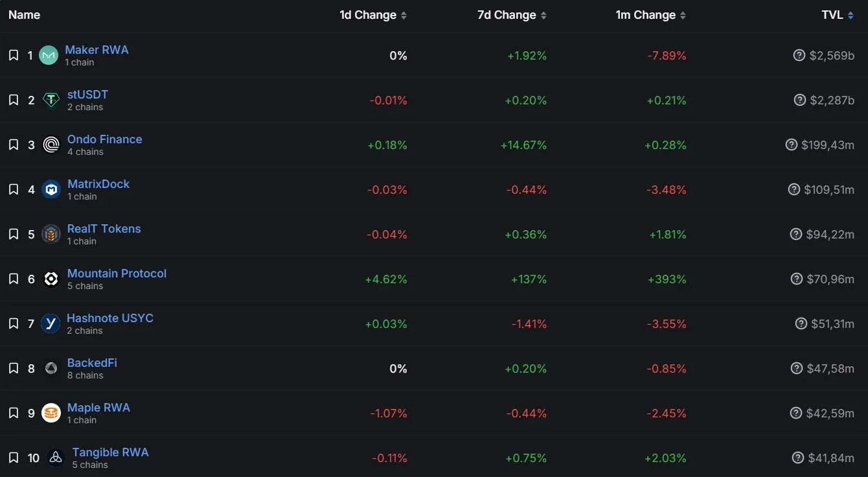Image resolution: width=868 pixels, height=477 pixels.
Task: Click '8 chains' under BackedFi
Action: click(x=86, y=375)
